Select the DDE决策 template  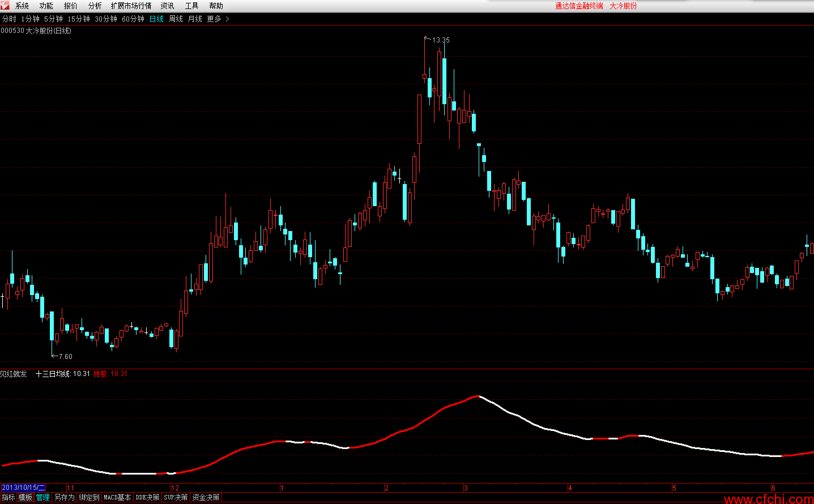[147, 497]
